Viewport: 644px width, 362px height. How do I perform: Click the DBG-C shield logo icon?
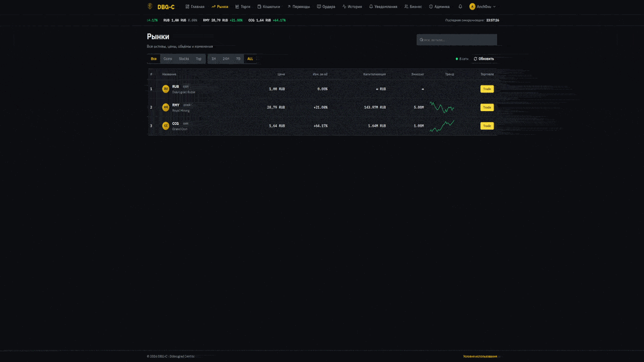click(x=150, y=7)
